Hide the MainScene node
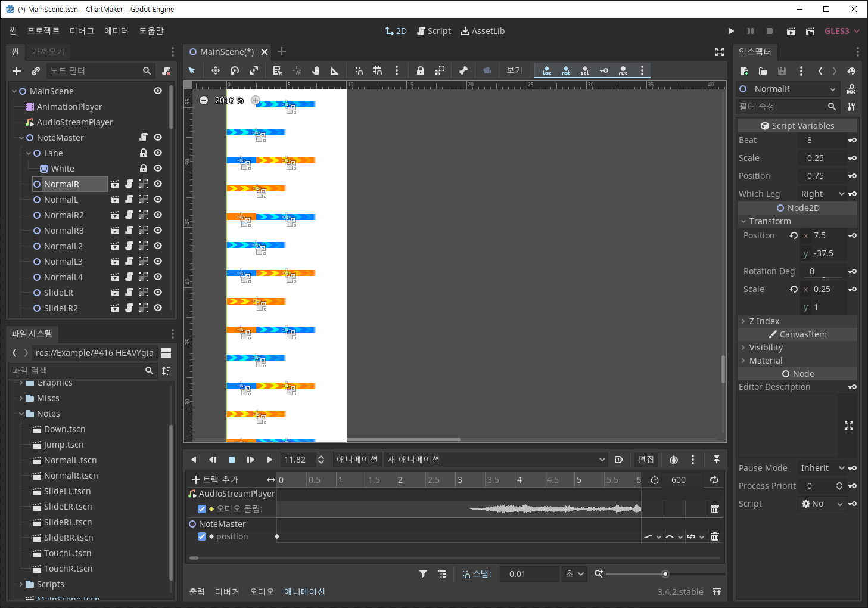 click(158, 91)
